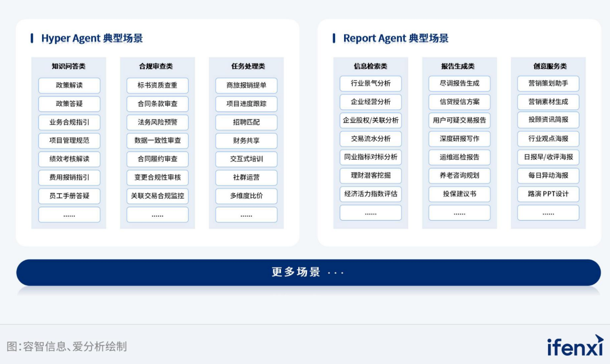Select 行业景气分析 under 信息检索类

pos(371,84)
